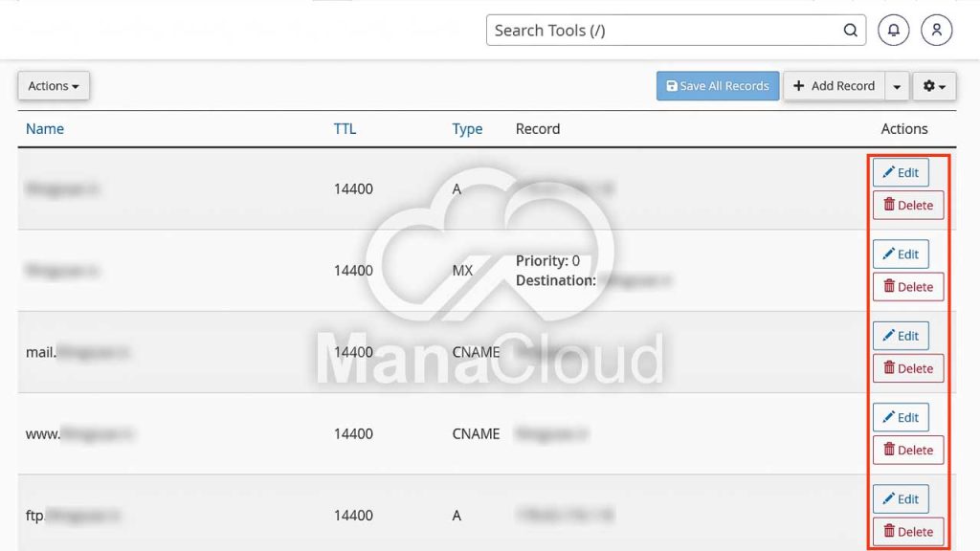Delete the www CNAME record

pos(907,450)
